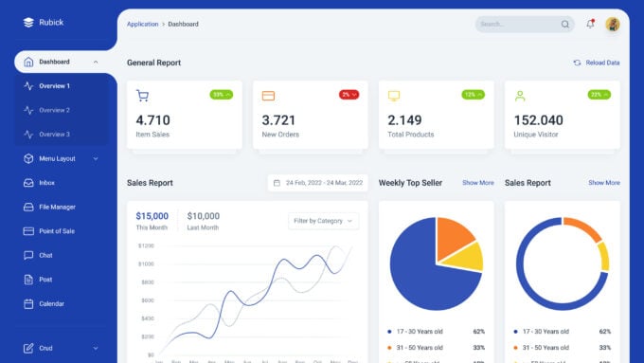This screenshot has width=644, height=363.
Task: Click the Application breadcrumb link
Action: pos(142,25)
